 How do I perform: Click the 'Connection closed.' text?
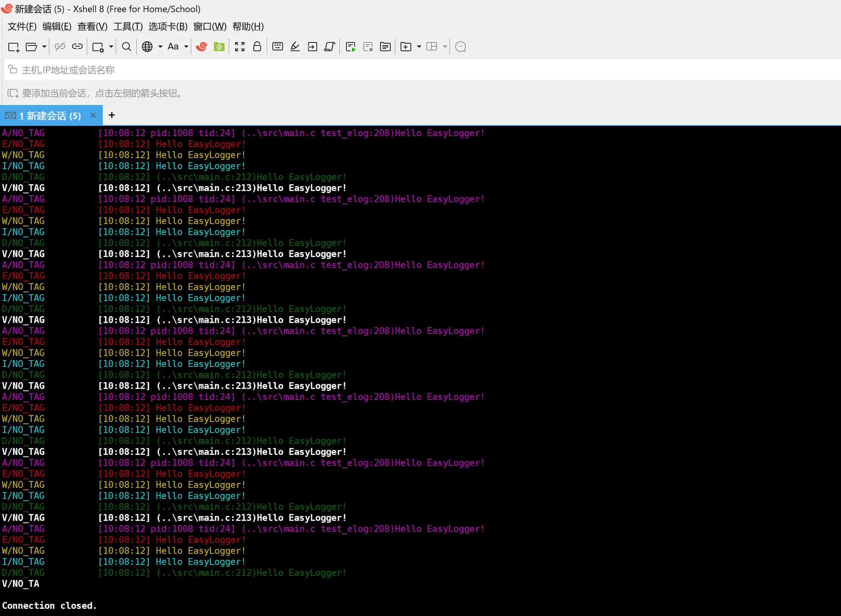pyautogui.click(x=49, y=605)
